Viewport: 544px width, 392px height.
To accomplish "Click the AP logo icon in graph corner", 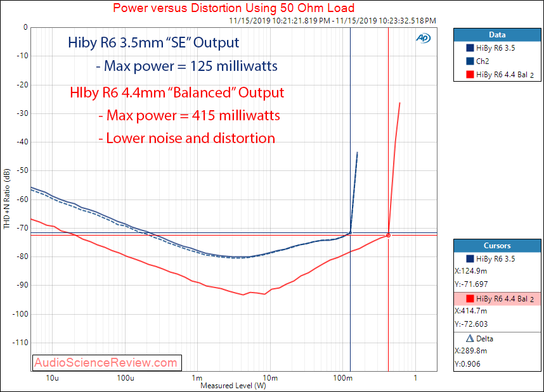I will coord(424,38).
